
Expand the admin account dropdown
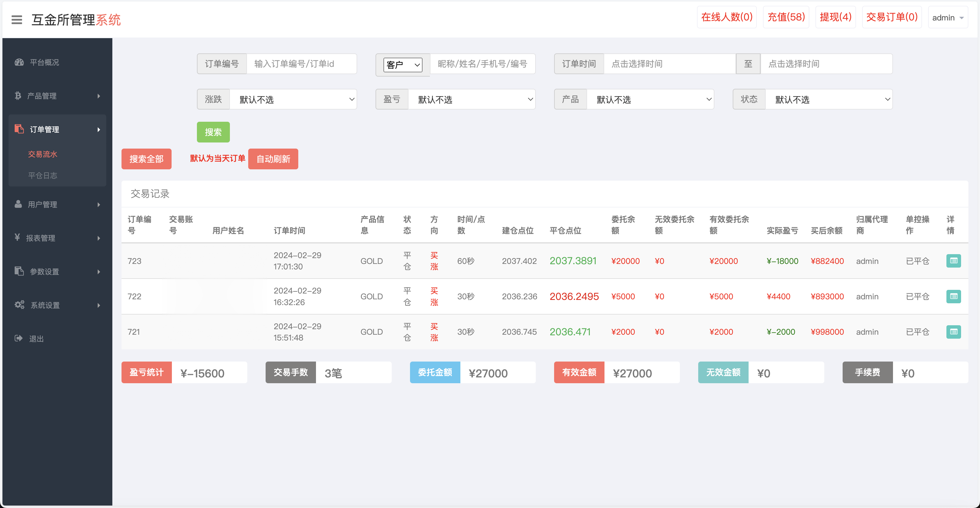(x=948, y=17)
